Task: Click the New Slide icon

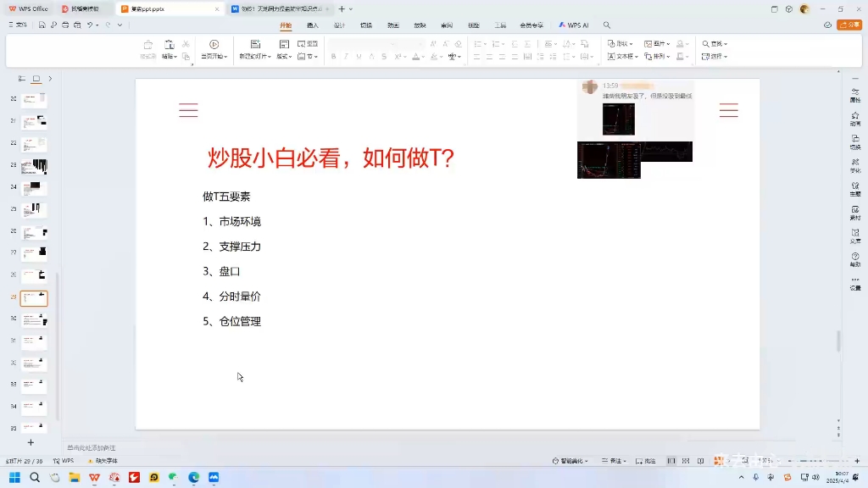Action: click(x=255, y=44)
